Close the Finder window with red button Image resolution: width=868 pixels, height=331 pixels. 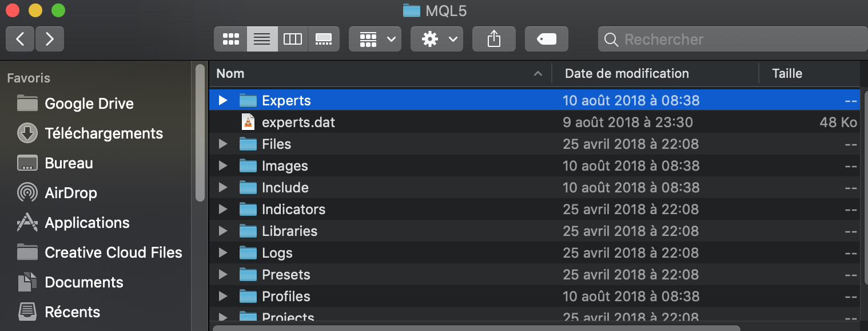tap(12, 10)
